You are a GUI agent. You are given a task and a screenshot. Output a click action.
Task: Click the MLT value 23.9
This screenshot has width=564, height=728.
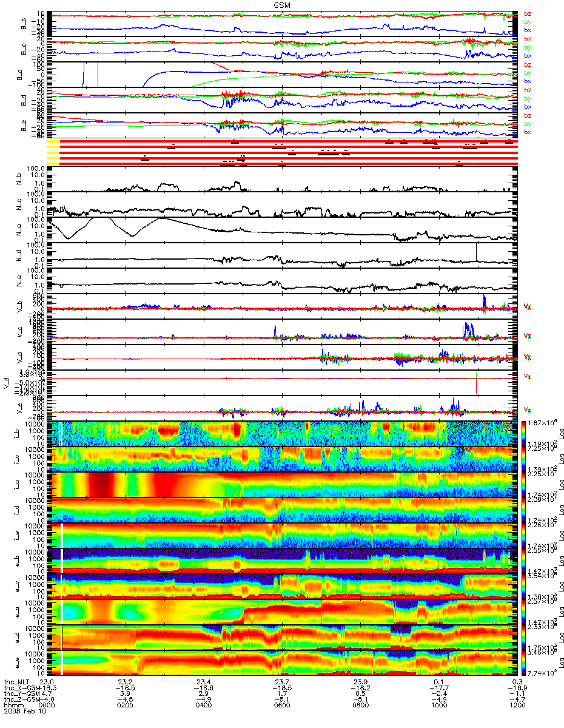pyautogui.click(x=360, y=682)
